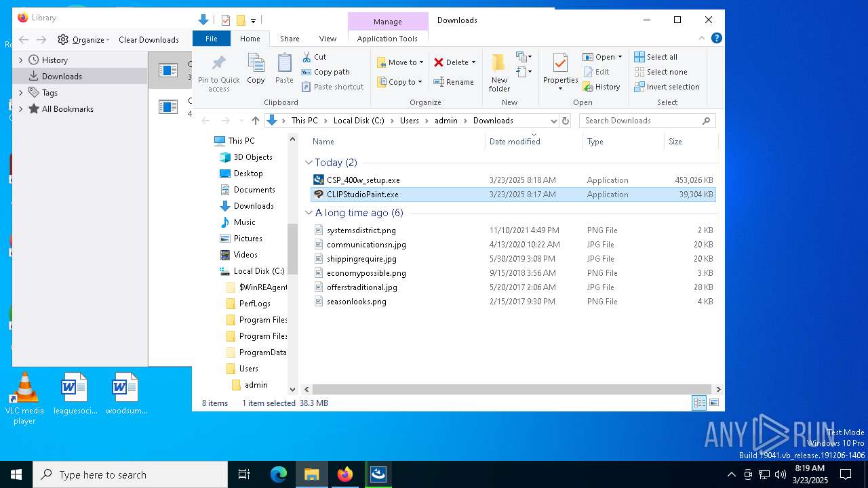Switch to Share ribbon tab
The height and width of the screenshot is (488, 868).
[290, 39]
